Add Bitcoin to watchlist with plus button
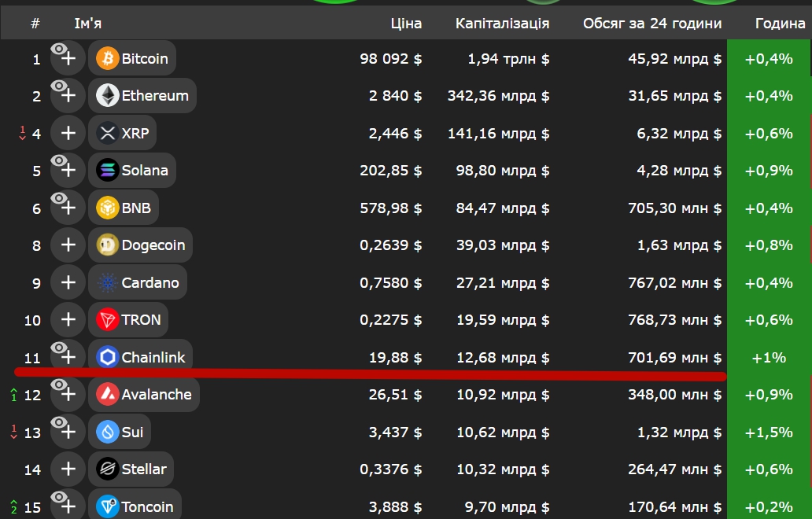This screenshot has height=519, width=812. pos(68,58)
